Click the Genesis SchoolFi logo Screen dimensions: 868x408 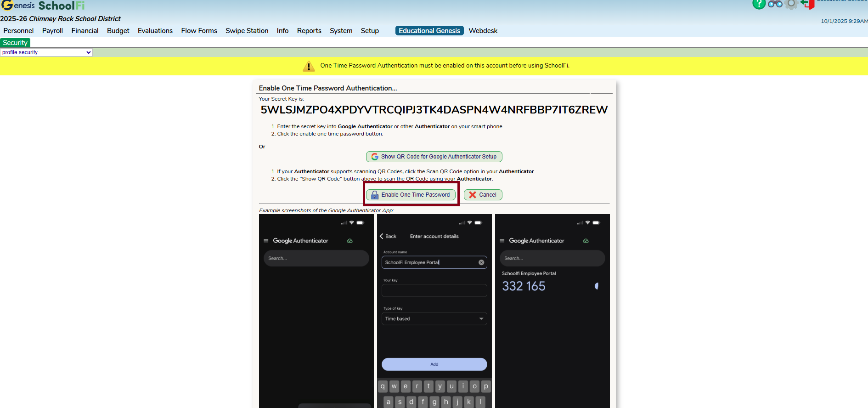(43, 6)
